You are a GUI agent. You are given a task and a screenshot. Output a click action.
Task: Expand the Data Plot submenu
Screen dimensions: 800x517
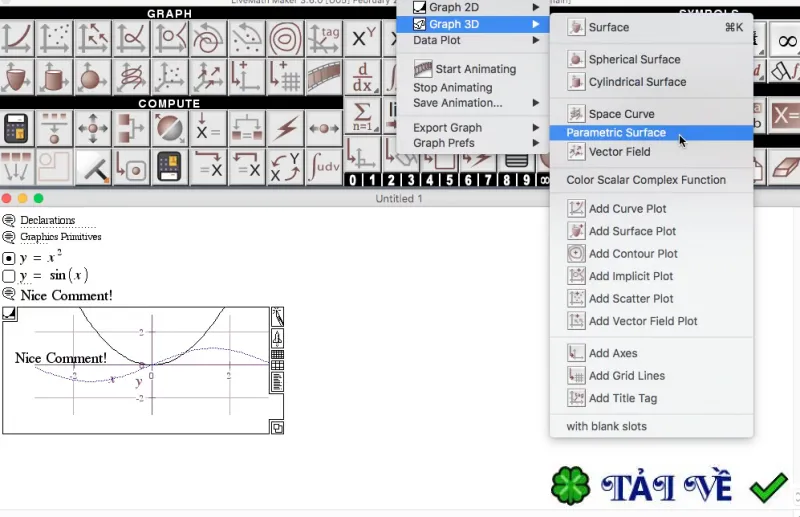473,40
